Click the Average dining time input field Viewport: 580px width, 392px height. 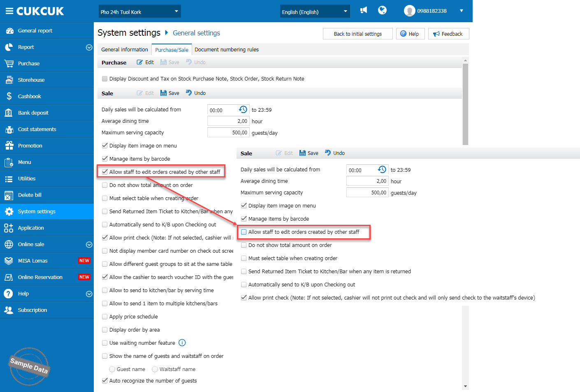click(x=228, y=121)
